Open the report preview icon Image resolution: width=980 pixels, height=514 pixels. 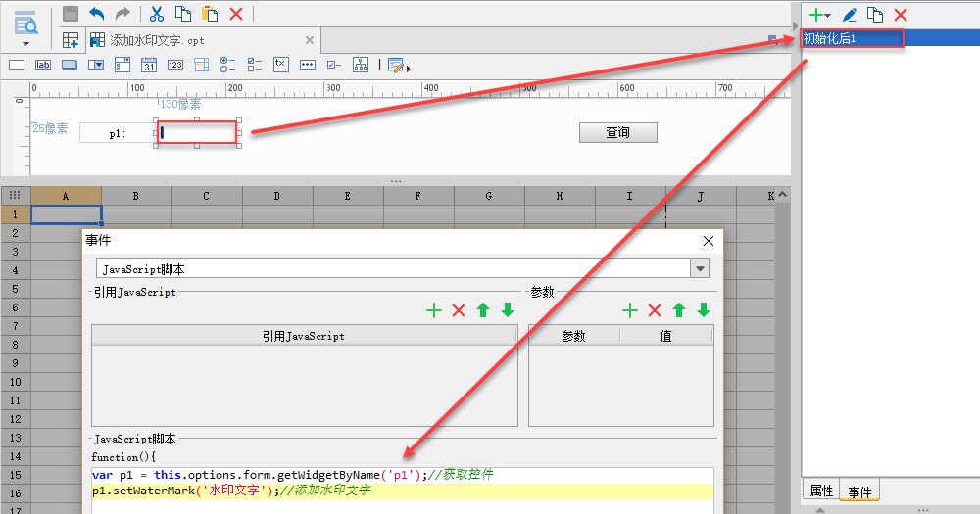point(25,23)
